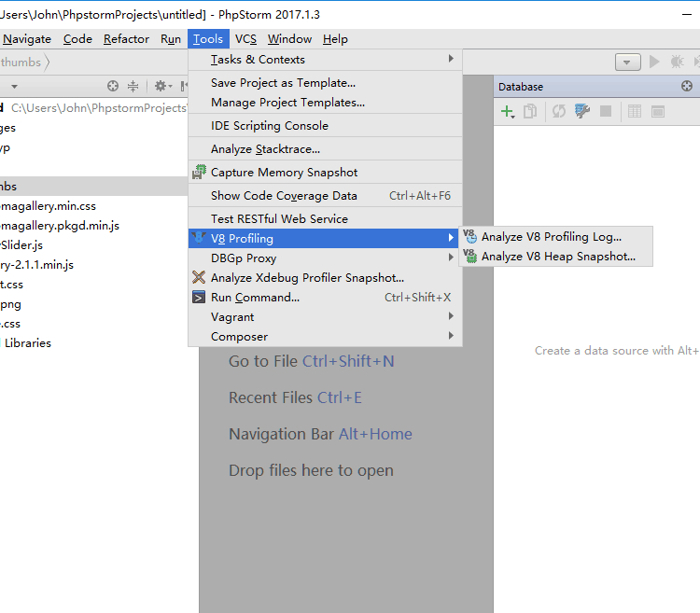The width and height of the screenshot is (700, 613).
Task: Click Capture Memory Snapshot icon
Action: point(199,173)
